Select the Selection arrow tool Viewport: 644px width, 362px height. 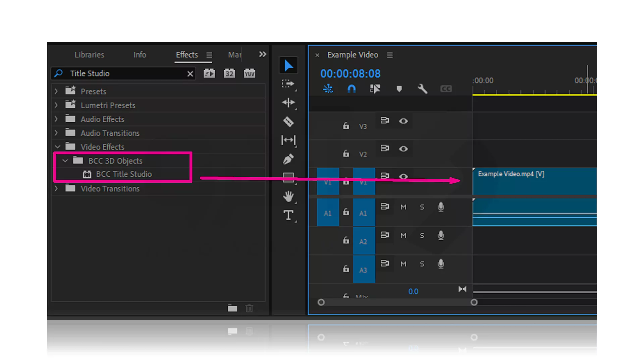click(288, 65)
